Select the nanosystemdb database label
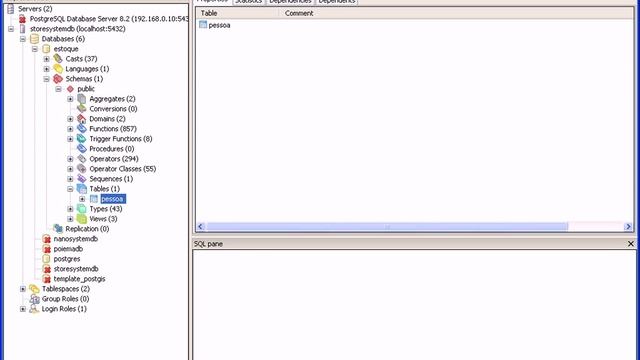 tap(76, 239)
